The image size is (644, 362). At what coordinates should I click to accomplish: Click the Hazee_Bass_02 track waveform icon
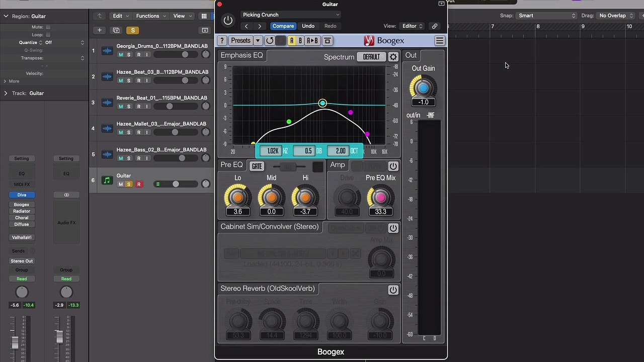point(107,154)
